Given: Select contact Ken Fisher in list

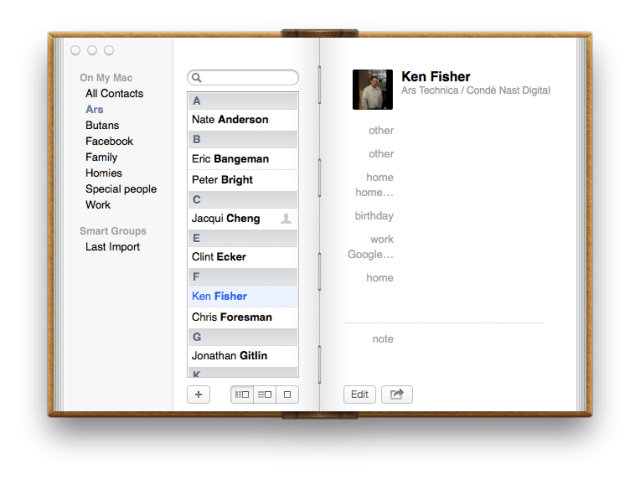Looking at the screenshot, I should [x=243, y=296].
